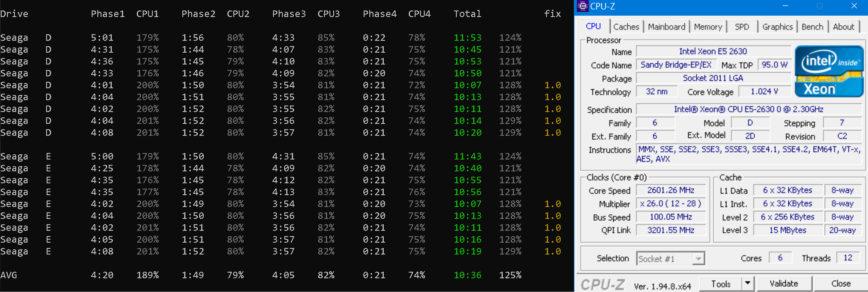Minimize the CPU-Z window

(x=785, y=6)
